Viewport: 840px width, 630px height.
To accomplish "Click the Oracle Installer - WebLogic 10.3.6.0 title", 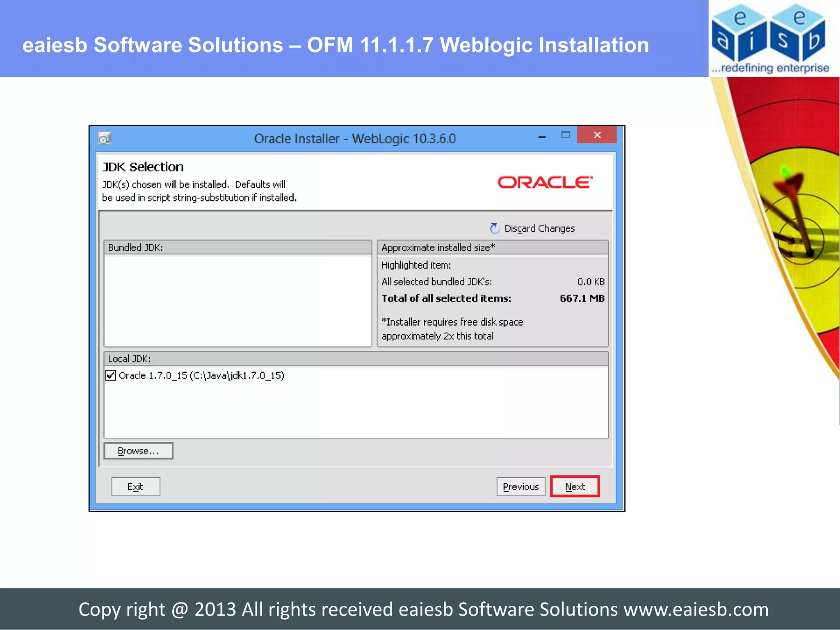I will point(355,139).
